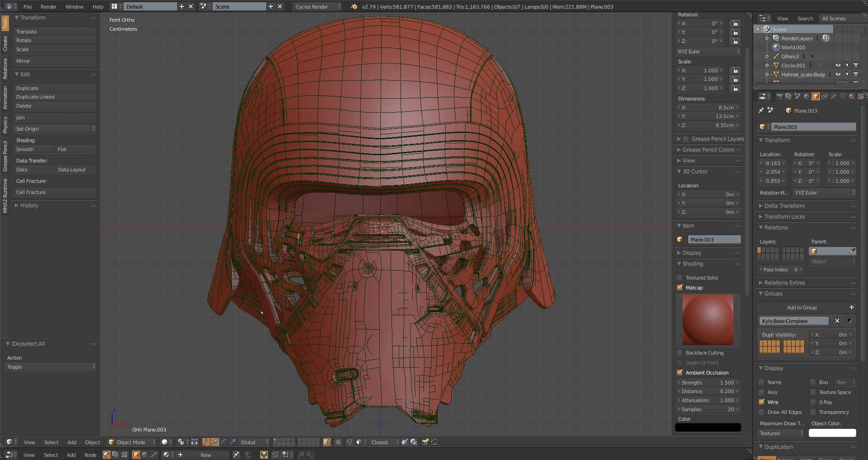This screenshot has width=868, height=460.
Task: Click the Mirror button
Action: click(x=55, y=61)
